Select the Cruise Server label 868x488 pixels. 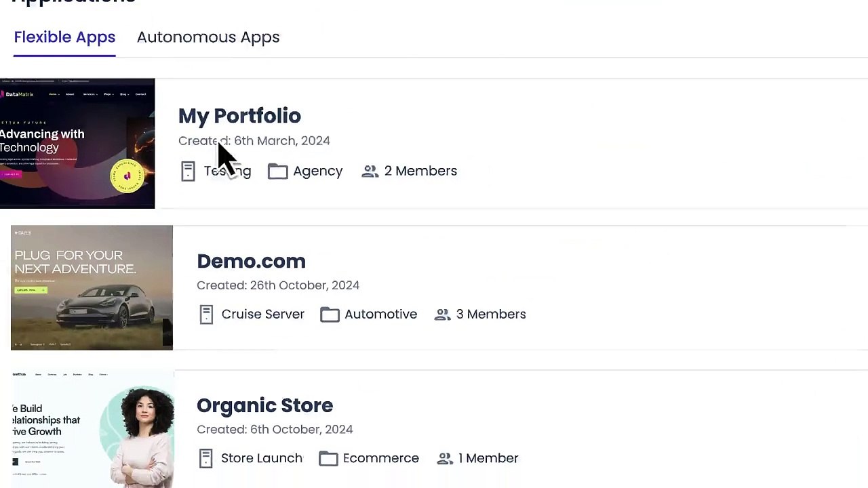point(262,314)
